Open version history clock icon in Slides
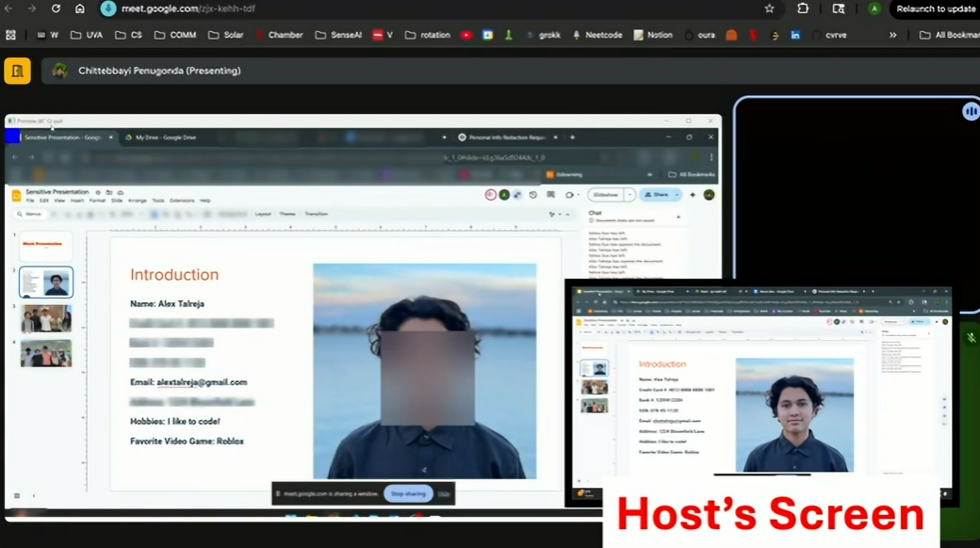The width and height of the screenshot is (980, 548). click(533, 195)
